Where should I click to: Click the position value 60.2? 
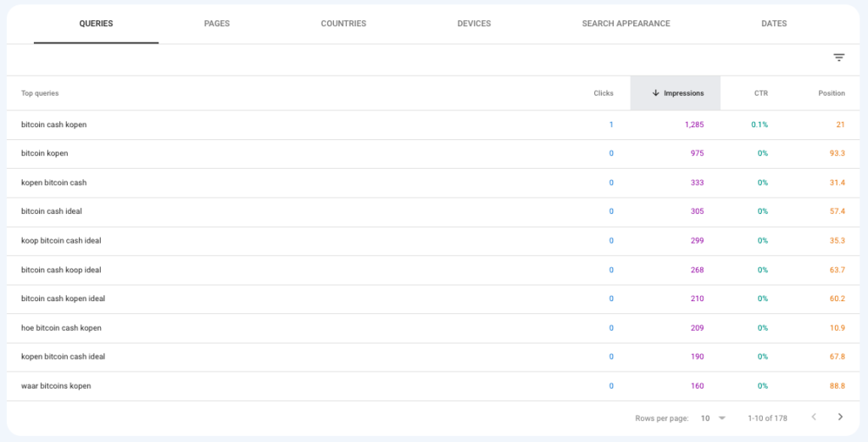click(837, 299)
